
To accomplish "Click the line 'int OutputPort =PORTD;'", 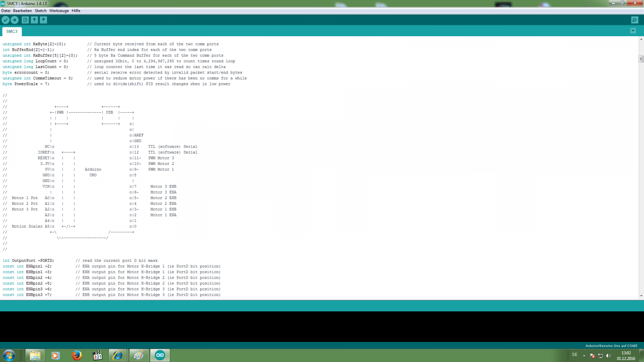I will click(28, 261).
